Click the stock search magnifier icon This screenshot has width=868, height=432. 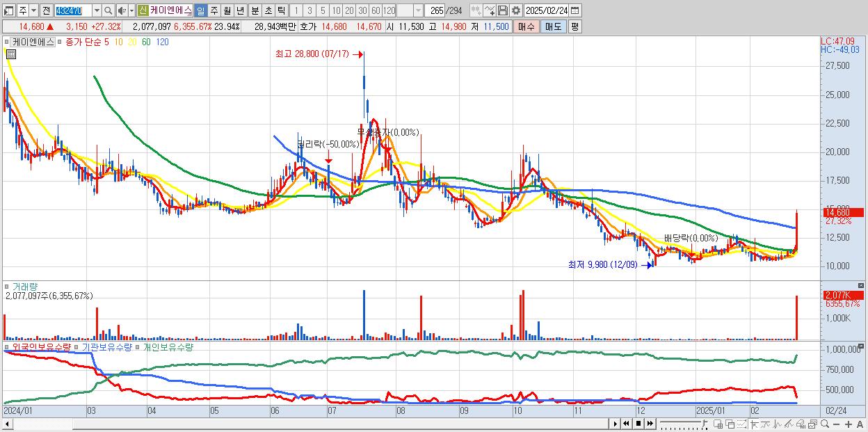click(108, 10)
